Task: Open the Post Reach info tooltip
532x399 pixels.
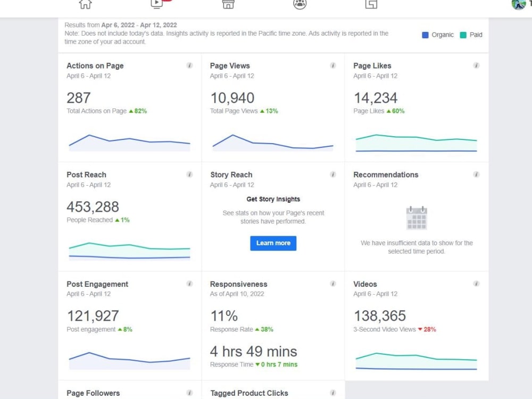Action: click(190, 174)
